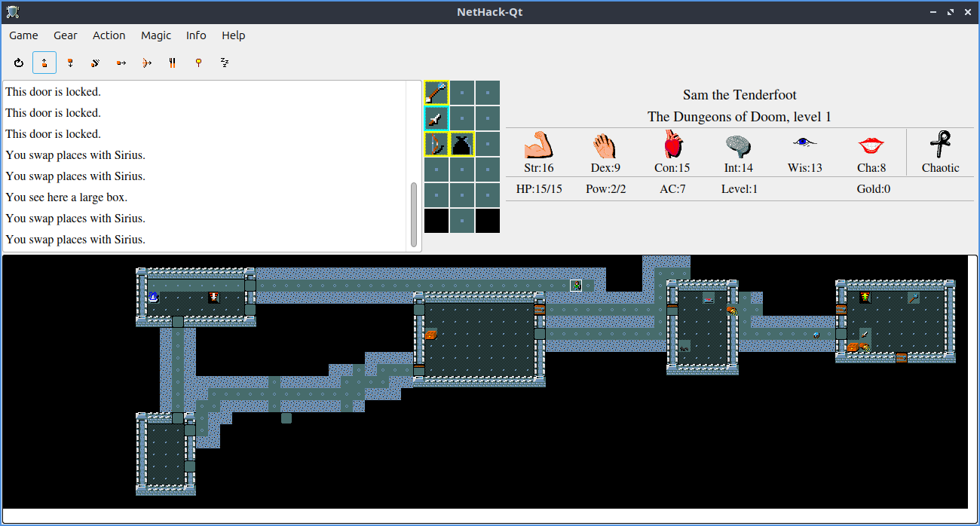Screen dimensions: 980x526
Task: Click the blue fountain in the top-left room
Action: (x=153, y=297)
